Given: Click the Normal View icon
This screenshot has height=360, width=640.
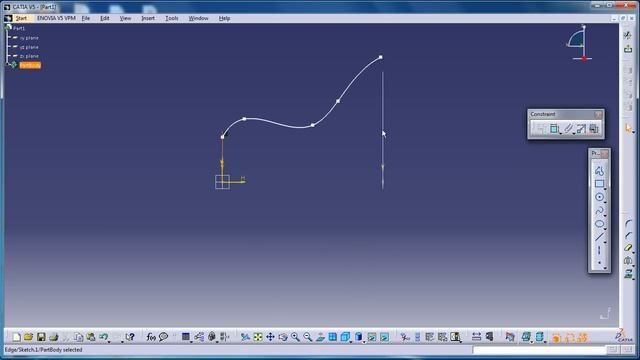Looking at the screenshot, I should pos(320,337).
